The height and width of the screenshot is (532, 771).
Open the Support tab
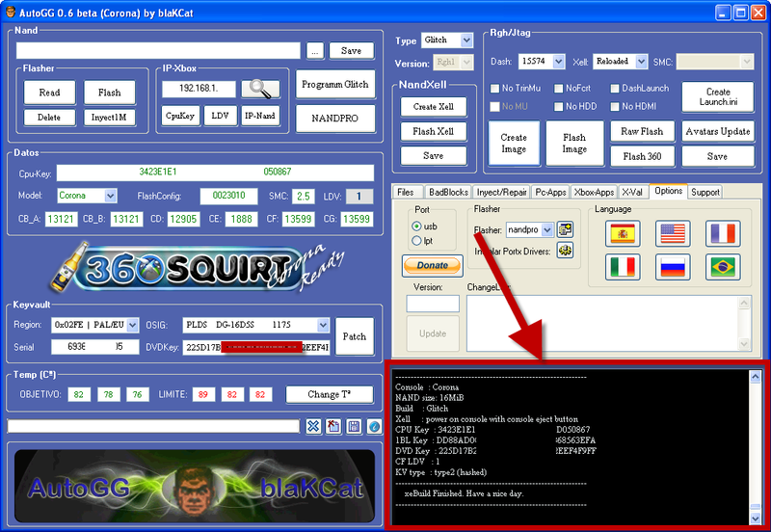(705, 192)
